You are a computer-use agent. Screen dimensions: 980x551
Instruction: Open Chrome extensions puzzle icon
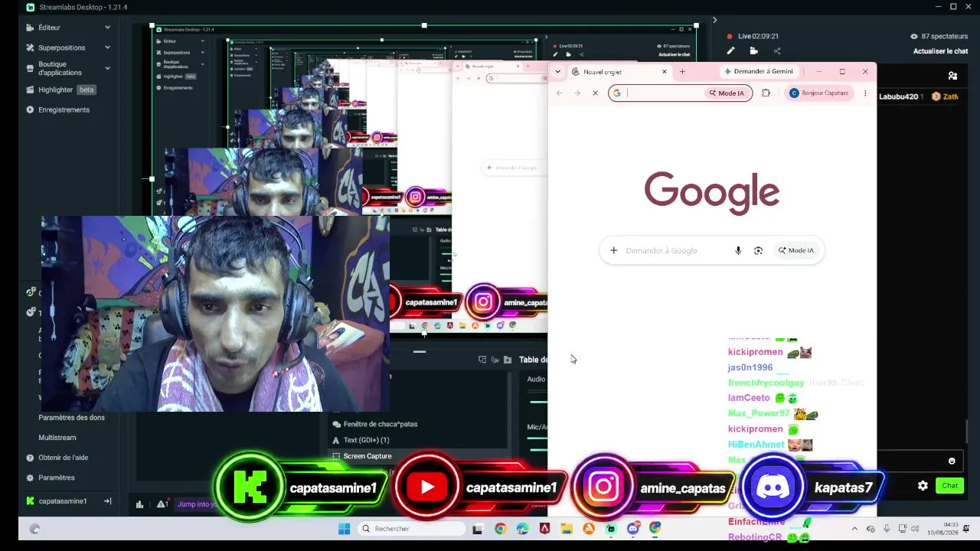766,93
